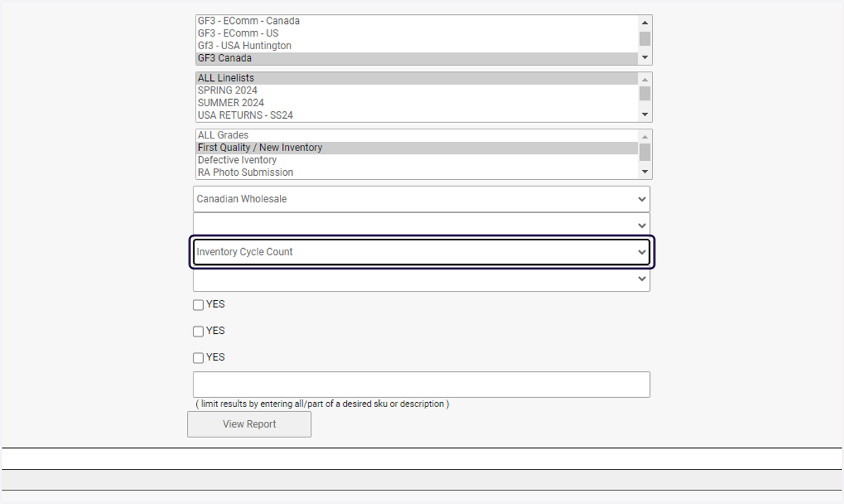844x504 pixels.
Task: Open empty dropdown below Inventory Cycle Count
Action: click(x=421, y=278)
